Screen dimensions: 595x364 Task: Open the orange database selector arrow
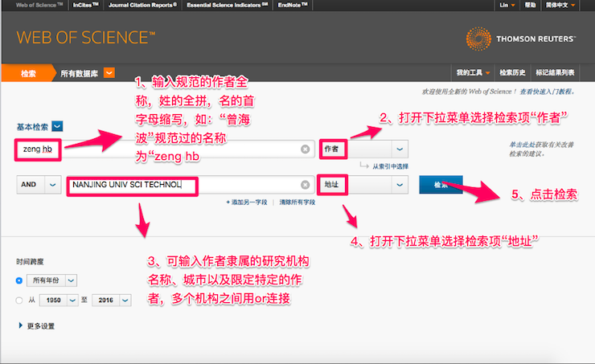pyautogui.click(x=109, y=72)
